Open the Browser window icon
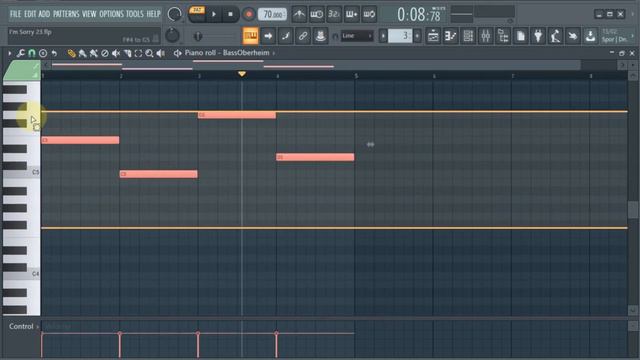 [x=503, y=36]
